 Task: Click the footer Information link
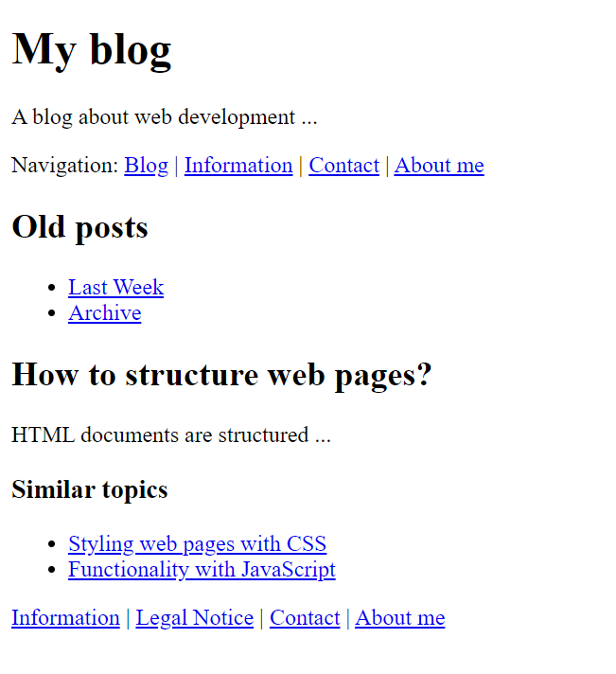click(65, 618)
